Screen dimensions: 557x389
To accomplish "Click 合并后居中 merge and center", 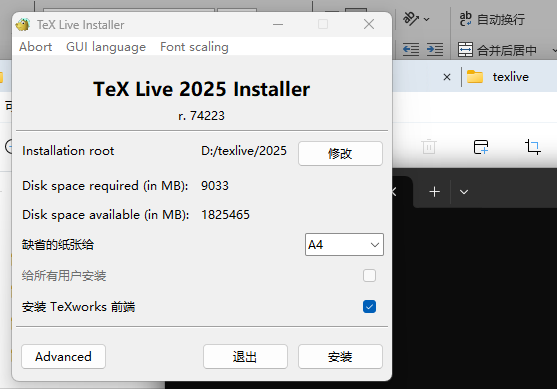I will coord(497,50).
